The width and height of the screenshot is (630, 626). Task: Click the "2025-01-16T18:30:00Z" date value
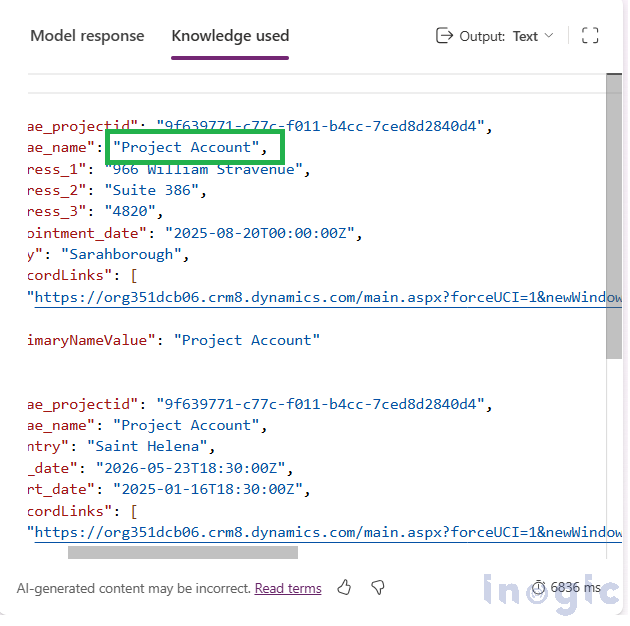click(207, 489)
